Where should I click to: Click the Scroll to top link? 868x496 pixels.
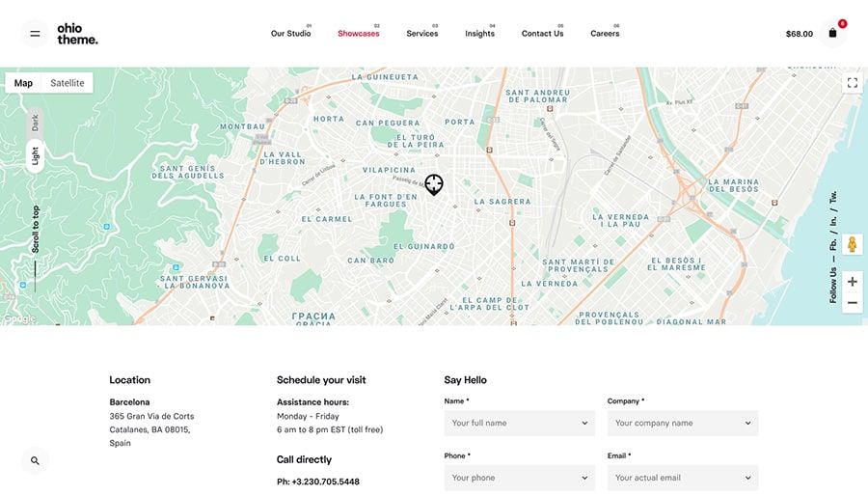(36, 230)
